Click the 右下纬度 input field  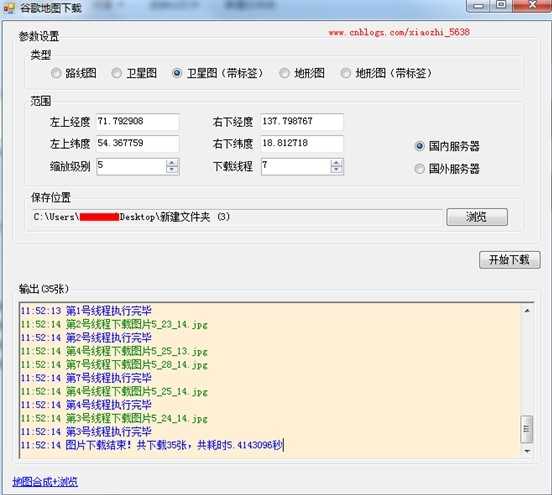click(x=302, y=144)
